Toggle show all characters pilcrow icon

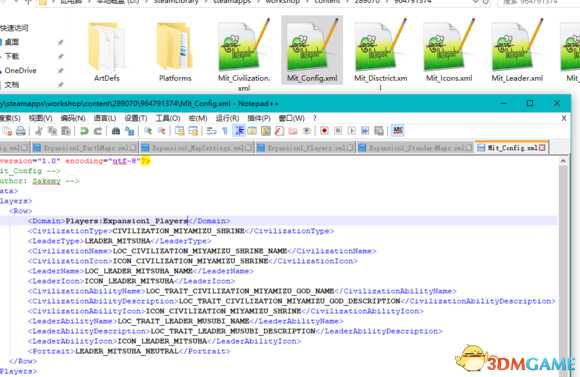225,131
